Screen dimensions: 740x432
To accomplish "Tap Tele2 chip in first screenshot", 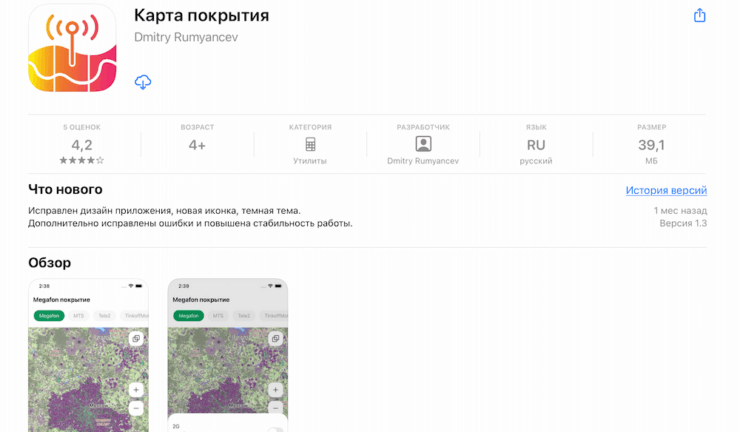I will [104, 316].
